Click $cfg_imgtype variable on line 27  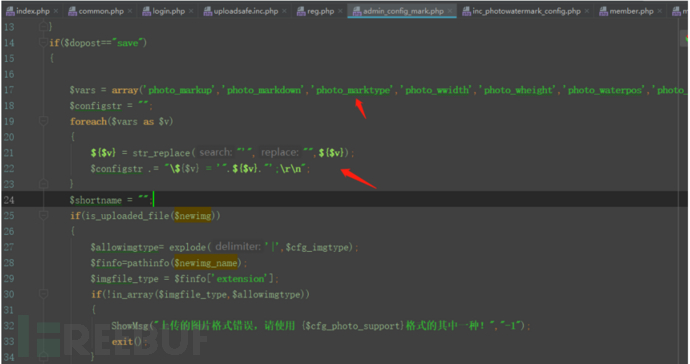coord(318,247)
